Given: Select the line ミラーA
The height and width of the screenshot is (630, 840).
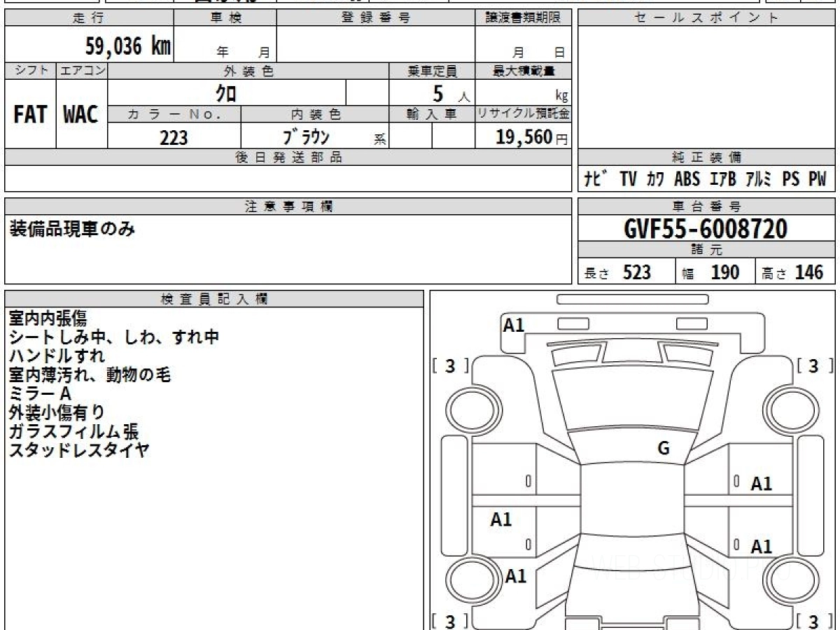Looking at the screenshot, I should [40, 394].
